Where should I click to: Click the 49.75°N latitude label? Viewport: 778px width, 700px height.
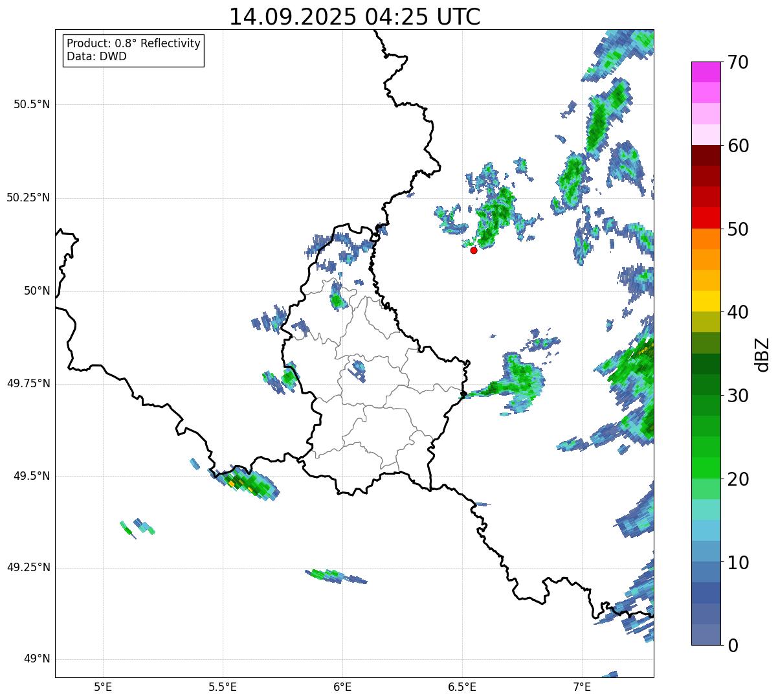(x=28, y=383)
